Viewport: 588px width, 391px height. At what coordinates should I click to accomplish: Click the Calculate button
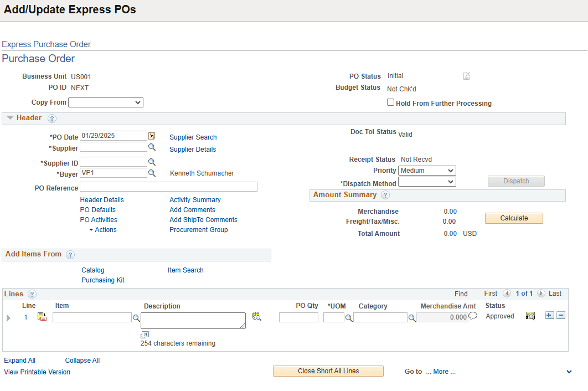click(513, 218)
